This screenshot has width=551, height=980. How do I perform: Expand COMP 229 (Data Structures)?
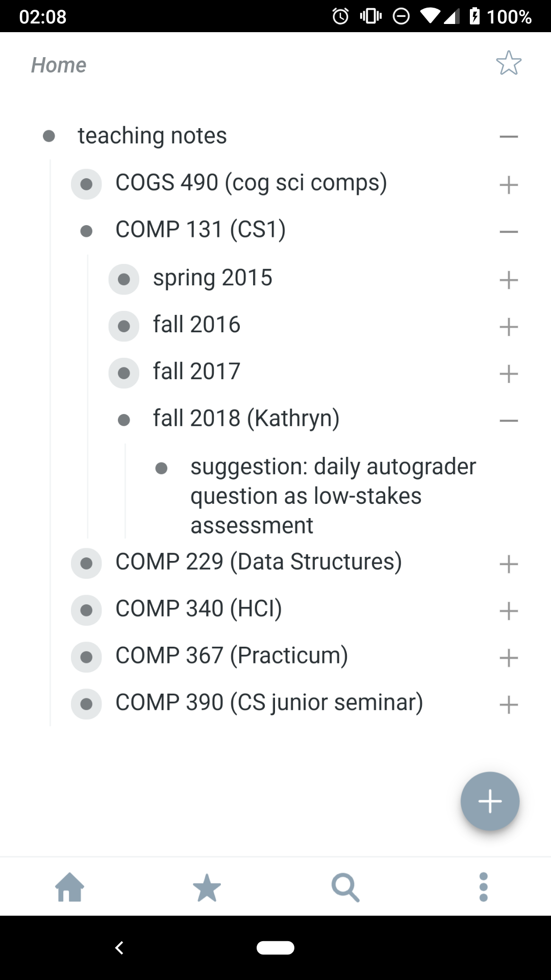pos(509,564)
